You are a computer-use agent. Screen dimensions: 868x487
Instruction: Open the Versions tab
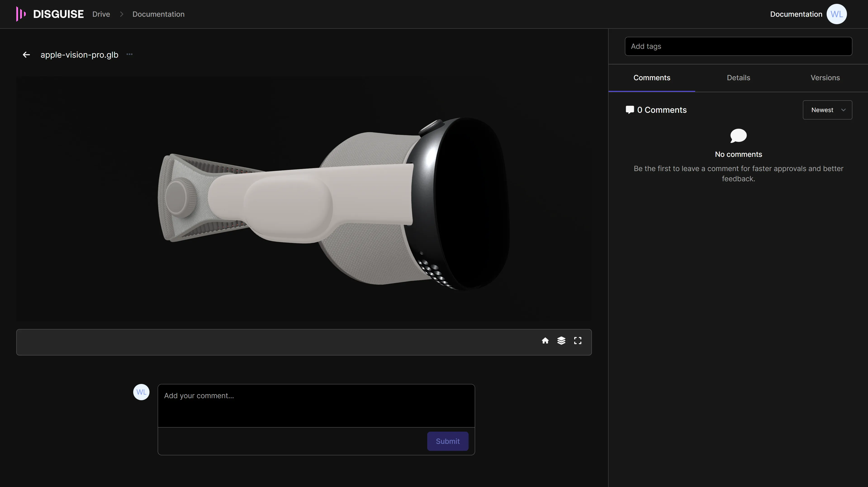click(825, 78)
